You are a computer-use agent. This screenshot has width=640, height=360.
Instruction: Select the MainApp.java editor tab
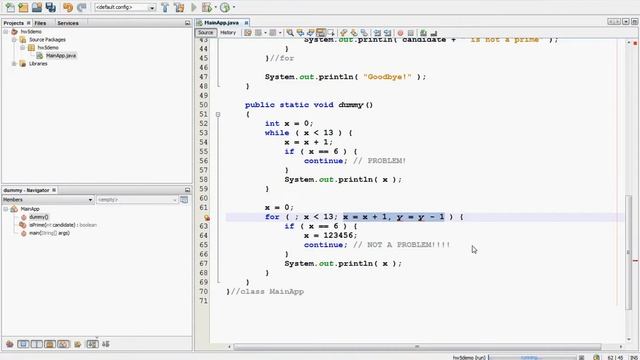(x=221, y=23)
